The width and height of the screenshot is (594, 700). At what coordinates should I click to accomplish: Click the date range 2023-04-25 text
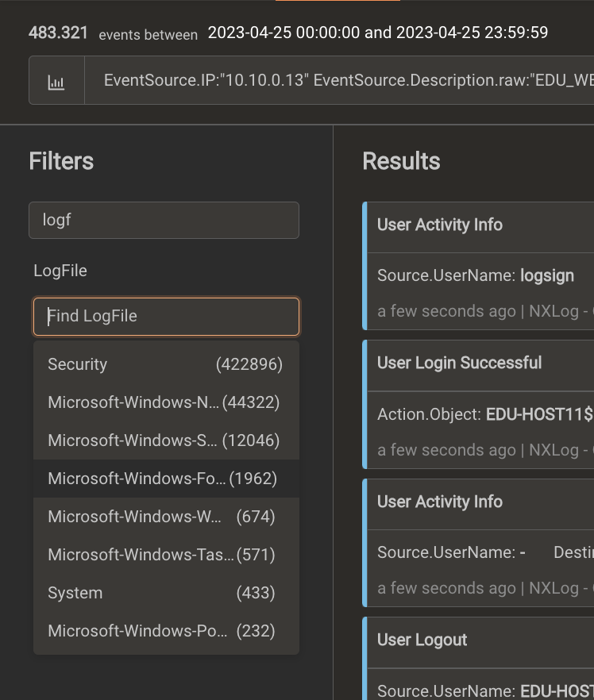point(378,33)
